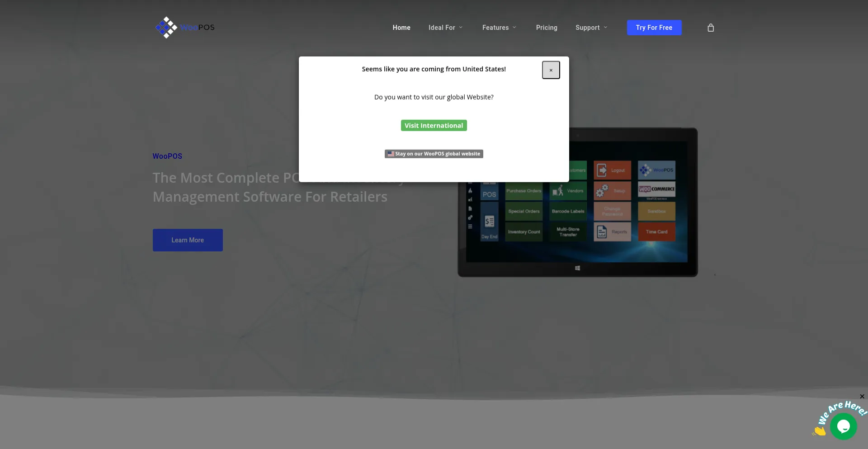Click the Special Orders tile on the tablet
The width and height of the screenshot is (868, 449).
point(524,211)
